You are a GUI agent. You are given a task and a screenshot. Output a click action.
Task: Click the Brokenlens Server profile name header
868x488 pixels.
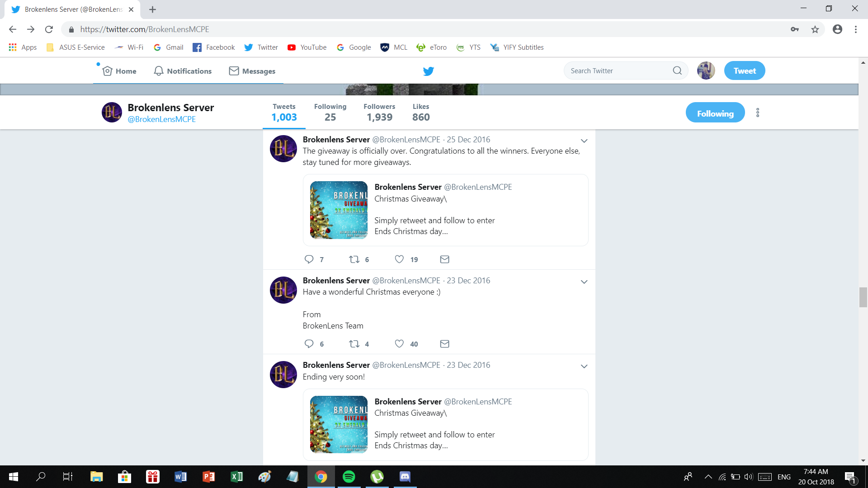[x=170, y=108]
